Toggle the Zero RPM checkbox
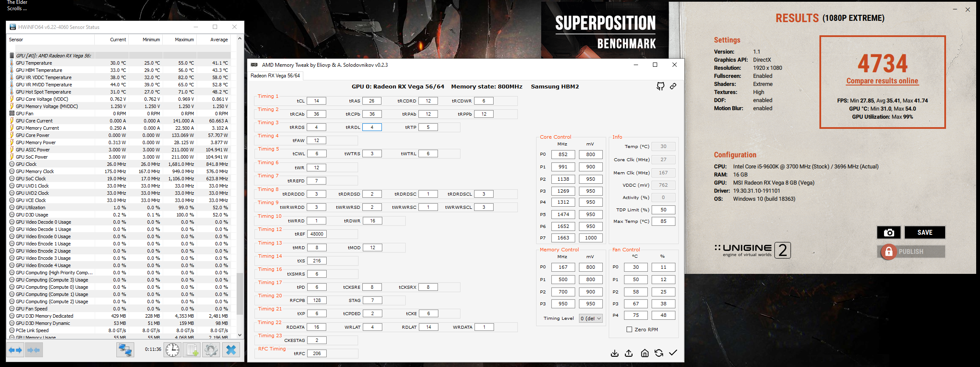 [630, 330]
